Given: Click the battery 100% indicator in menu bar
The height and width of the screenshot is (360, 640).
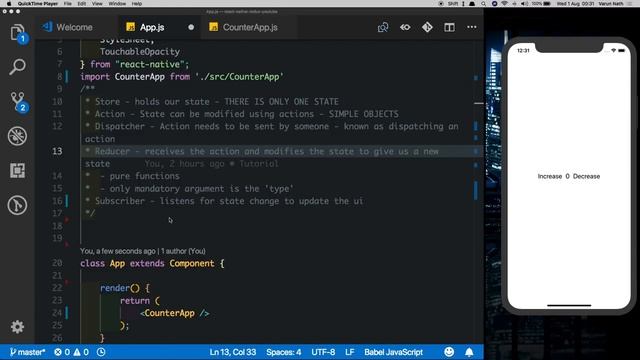Looking at the screenshot, I should (541, 3).
